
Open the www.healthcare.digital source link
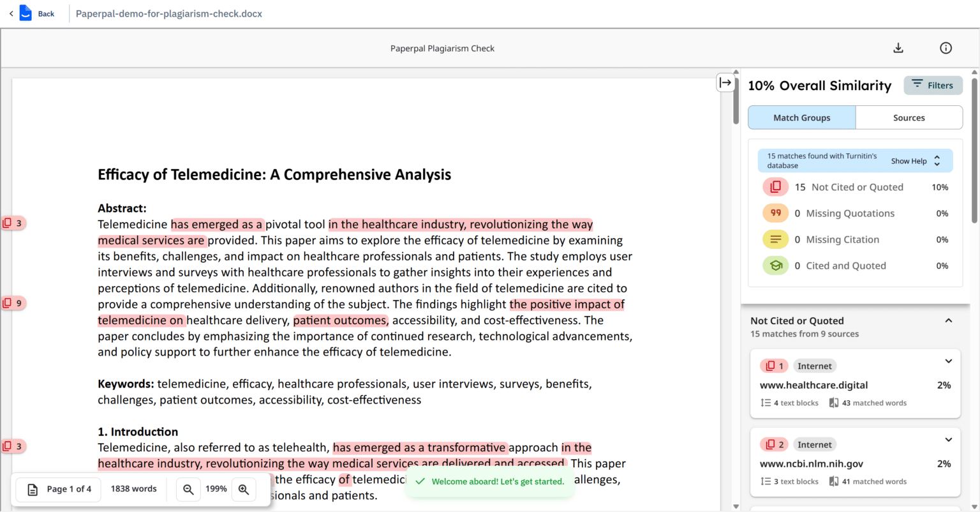point(813,385)
